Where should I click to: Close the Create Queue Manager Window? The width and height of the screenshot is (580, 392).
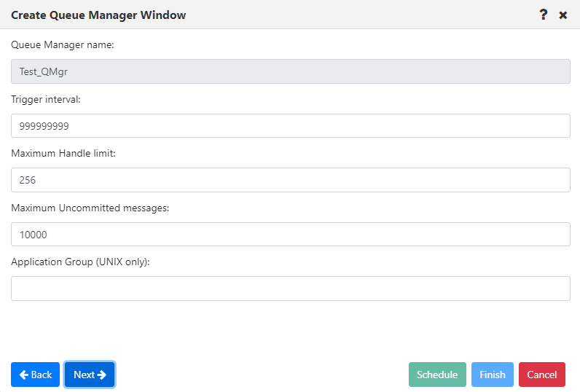(x=563, y=15)
